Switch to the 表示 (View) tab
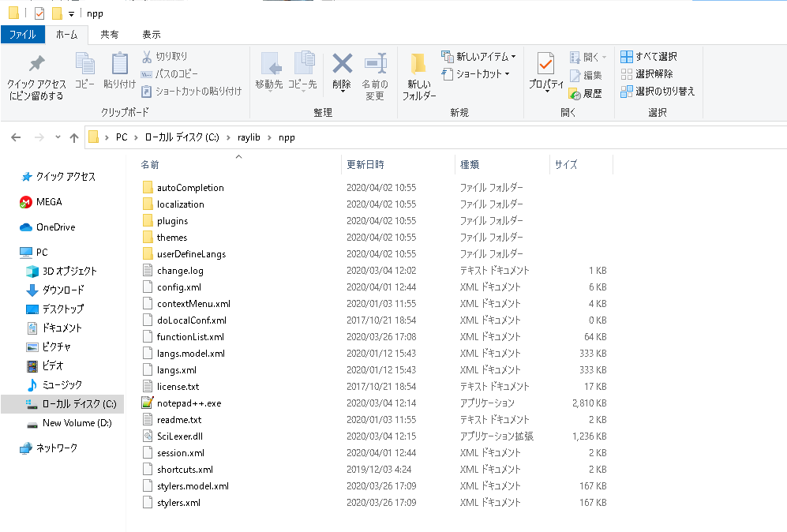This screenshot has height=532, width=787. [151, 35]
